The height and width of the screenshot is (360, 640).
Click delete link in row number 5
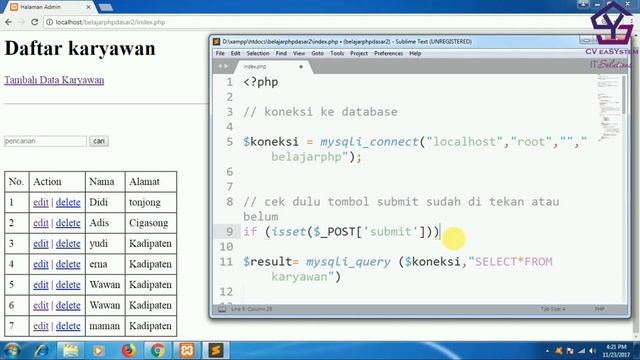68,284
